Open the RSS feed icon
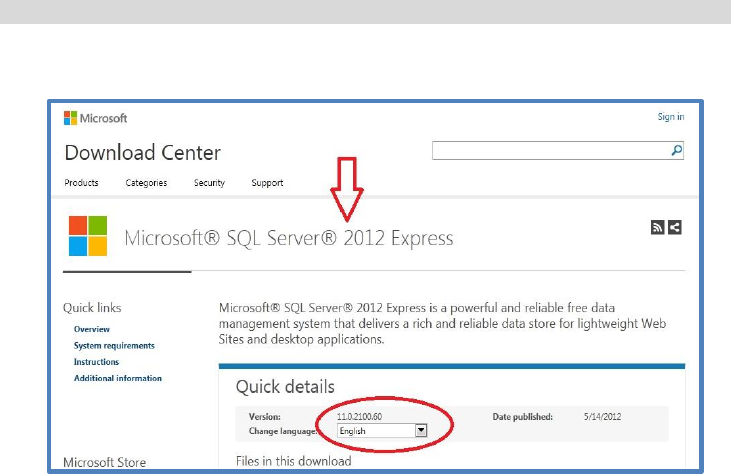The image size is (731, 474). click(x=657, y=227)
